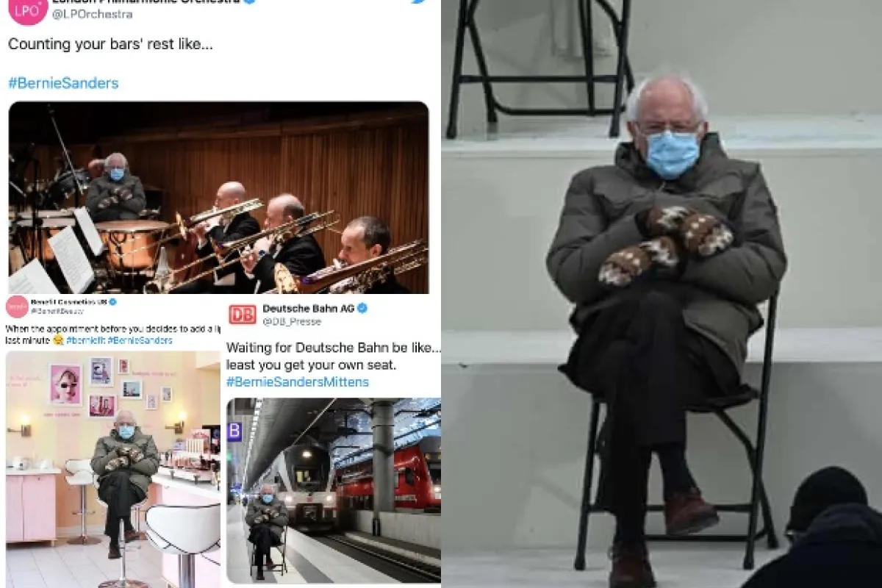Open the @LPOrchestra handle
The image size is (882, 588).
[93, 14]
